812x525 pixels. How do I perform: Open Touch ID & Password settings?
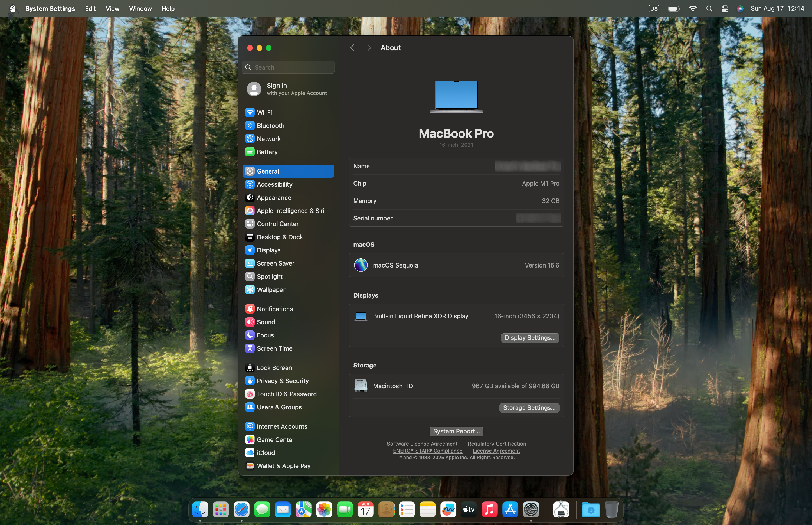click(x=288, y=394)
